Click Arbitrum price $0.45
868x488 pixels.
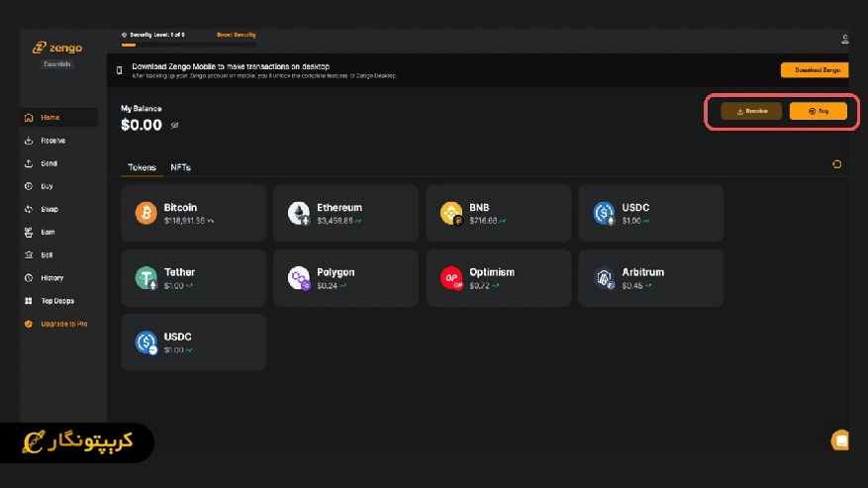(x=632, y=286)
